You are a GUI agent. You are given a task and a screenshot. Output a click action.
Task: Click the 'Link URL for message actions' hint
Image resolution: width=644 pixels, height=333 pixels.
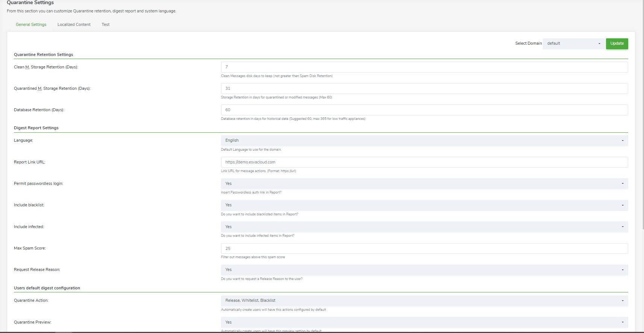(259, 171)
